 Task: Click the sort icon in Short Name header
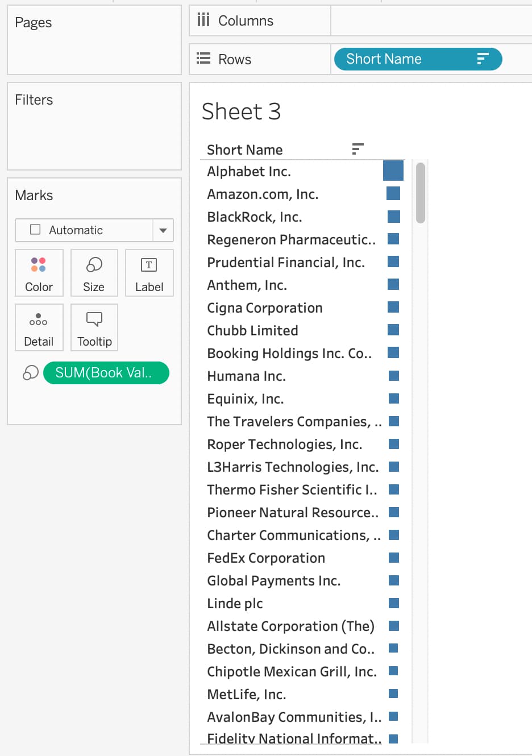click(357, 149)
